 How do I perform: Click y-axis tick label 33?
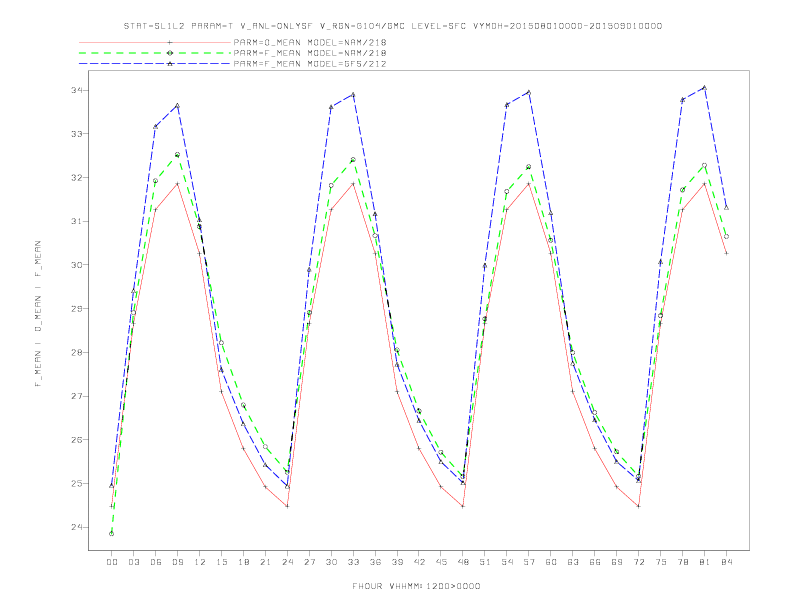click(77, 134)
